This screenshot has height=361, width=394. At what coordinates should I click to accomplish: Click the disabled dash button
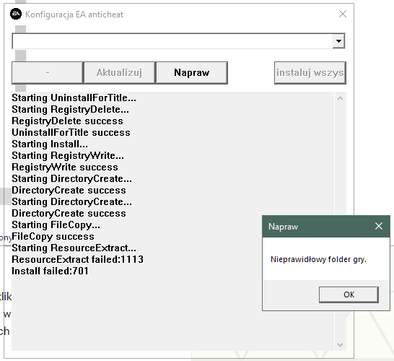coord(47,72)
